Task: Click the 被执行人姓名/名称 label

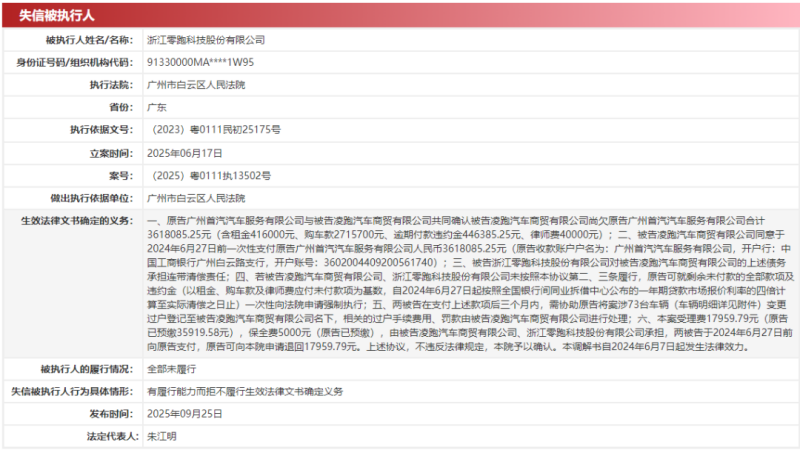Action: point(88,40)
